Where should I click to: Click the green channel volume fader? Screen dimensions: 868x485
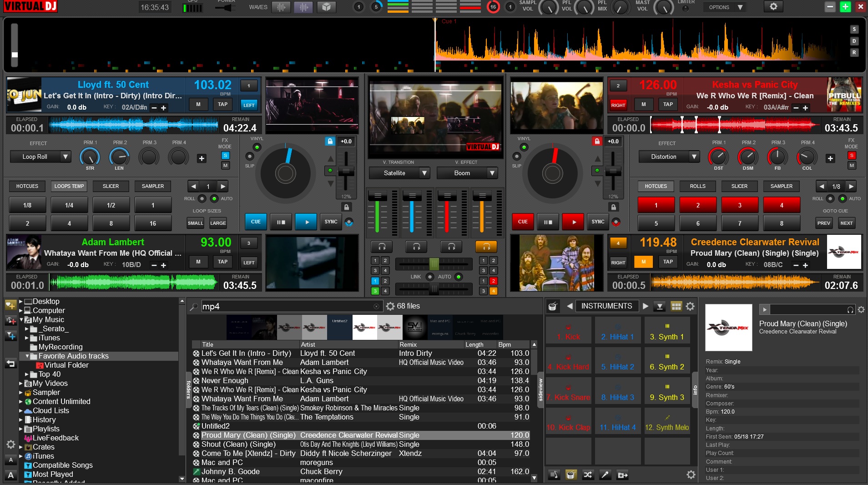[377, 197]
